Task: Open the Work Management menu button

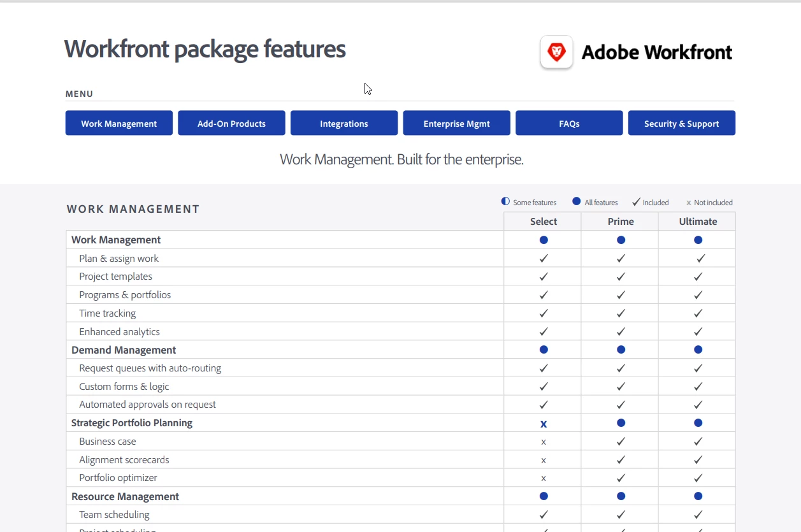Action: pos(119,123)
